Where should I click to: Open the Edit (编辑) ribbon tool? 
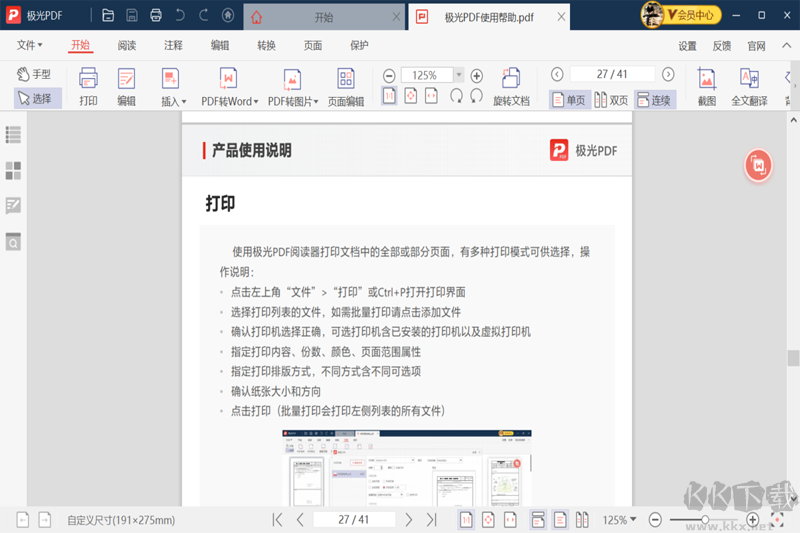(127, 87)
